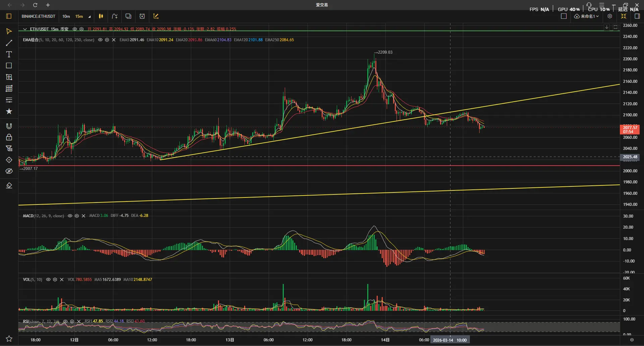Viewport: 644px width, 346px height.
Task: Open the horizontal lines list tool
Action: pos(9,100)
